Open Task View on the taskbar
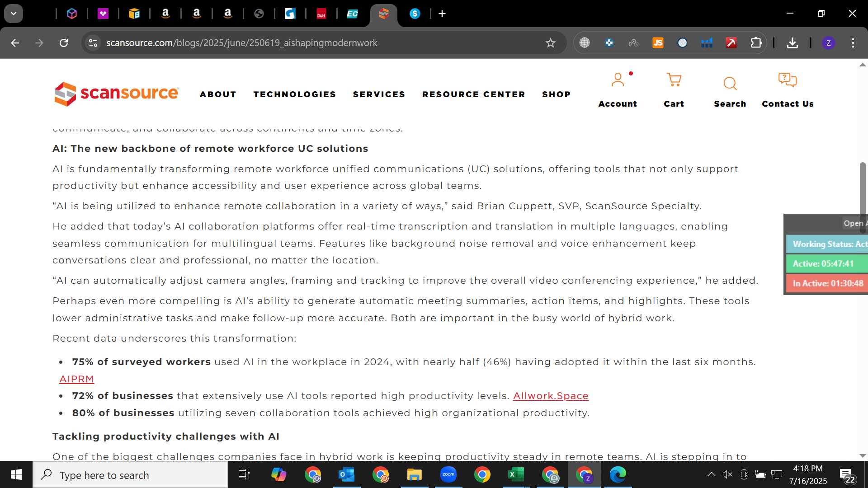 coord(244,474)
